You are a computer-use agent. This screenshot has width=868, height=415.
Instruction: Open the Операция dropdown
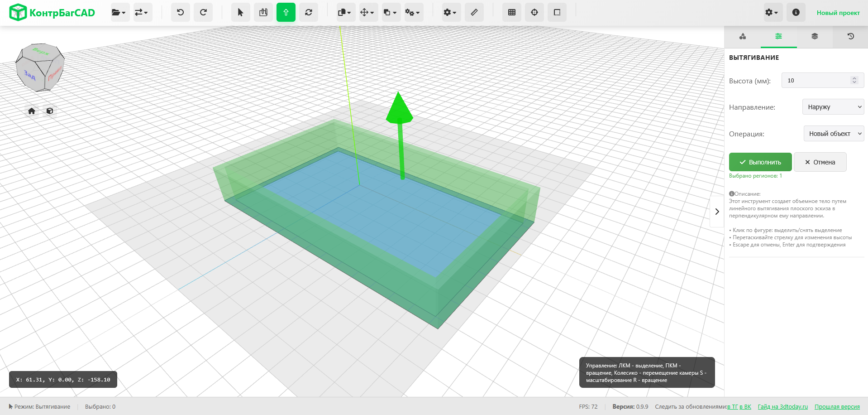[834, 134]
